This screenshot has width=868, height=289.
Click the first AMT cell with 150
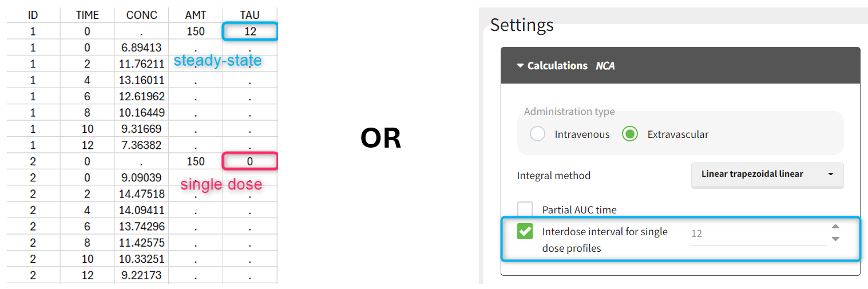pyautogui.click(x=196, y=31)
